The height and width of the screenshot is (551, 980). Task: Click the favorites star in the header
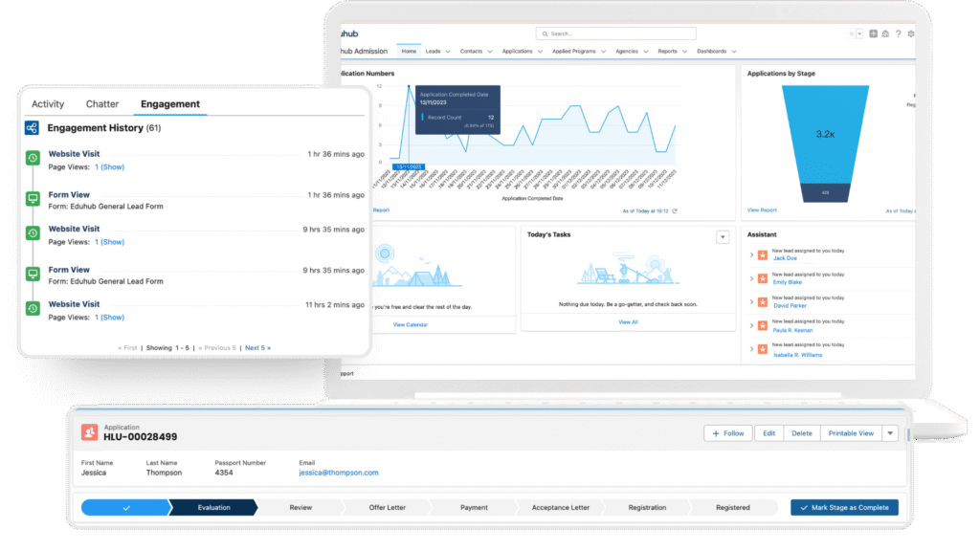tap(851, 33)
